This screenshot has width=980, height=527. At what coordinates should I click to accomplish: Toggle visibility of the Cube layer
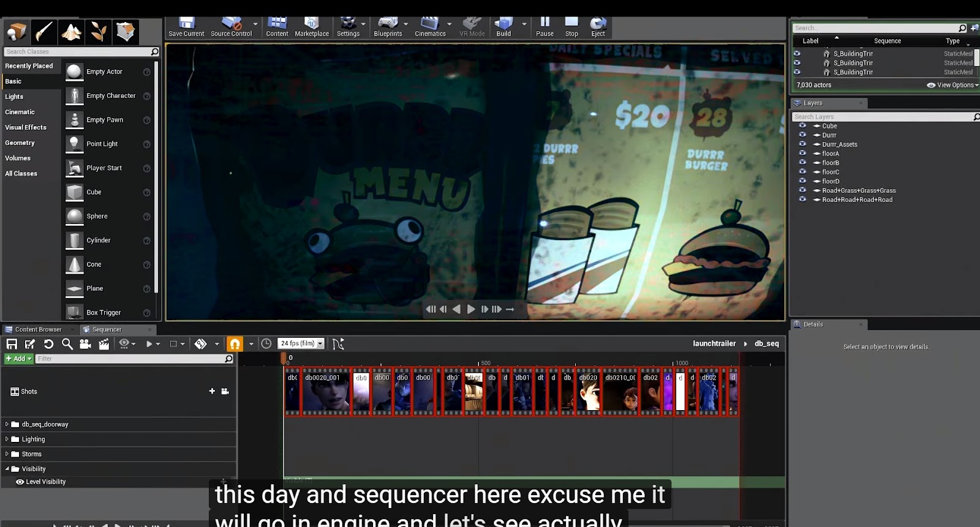coord(802,125)
